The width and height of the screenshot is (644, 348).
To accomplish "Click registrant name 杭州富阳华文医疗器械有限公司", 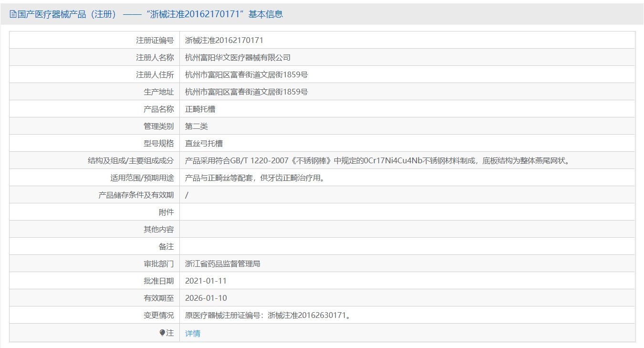I will [x=238, y=57].
